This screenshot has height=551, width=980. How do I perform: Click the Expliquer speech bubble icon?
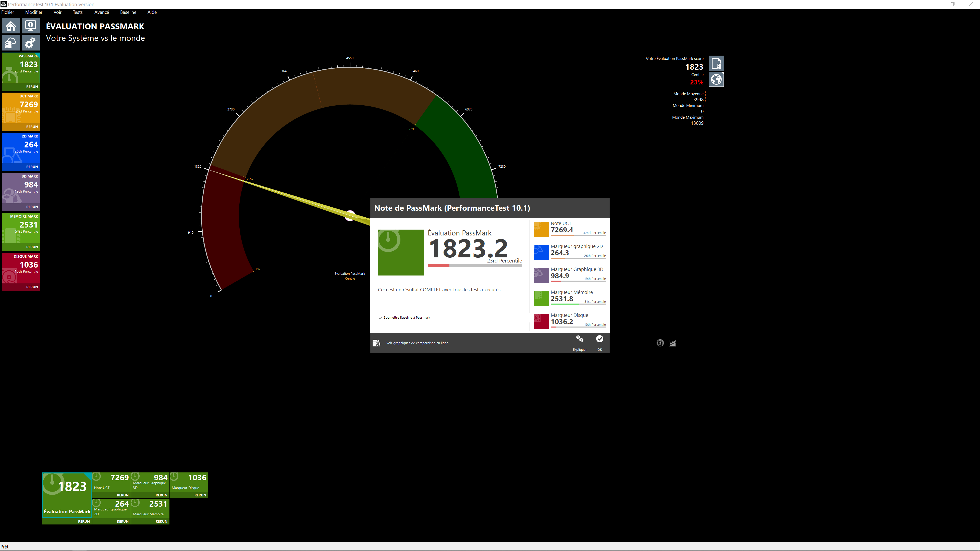pyautogui.click(x=579, y=339)
